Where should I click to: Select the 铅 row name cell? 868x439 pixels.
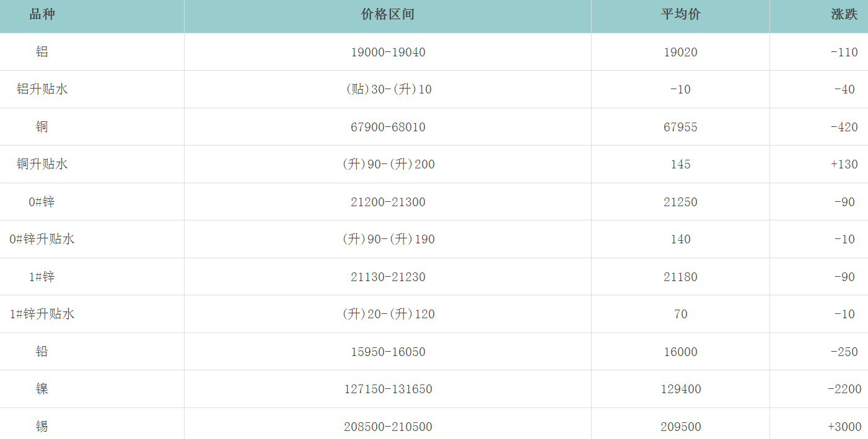coord(42,352)
